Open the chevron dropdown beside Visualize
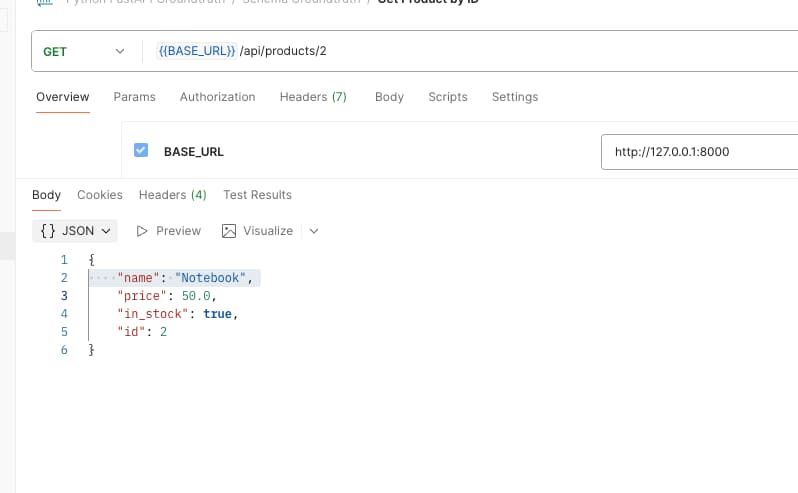This screenshot has height=493, width=798. pos(314,231)
